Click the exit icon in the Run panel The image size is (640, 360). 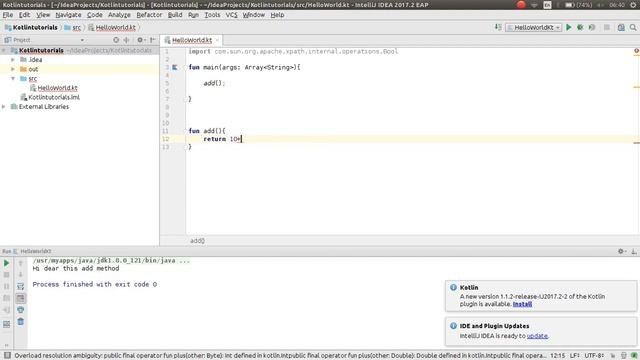7,310
